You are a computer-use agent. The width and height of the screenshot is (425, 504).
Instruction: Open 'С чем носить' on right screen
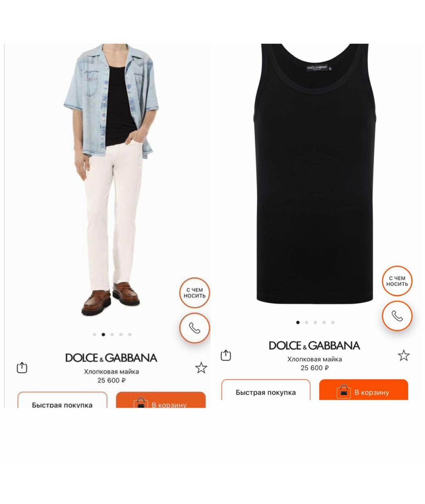pos(397,280)
